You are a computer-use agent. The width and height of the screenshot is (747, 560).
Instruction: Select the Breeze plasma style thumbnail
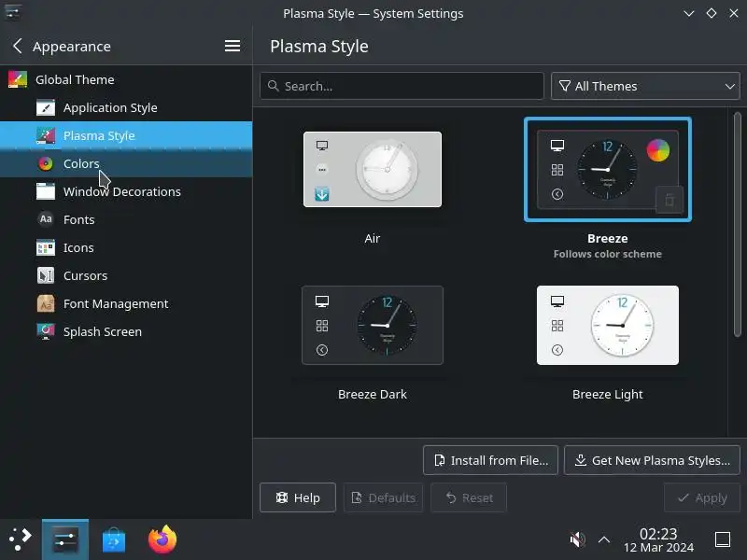[608, 170]
